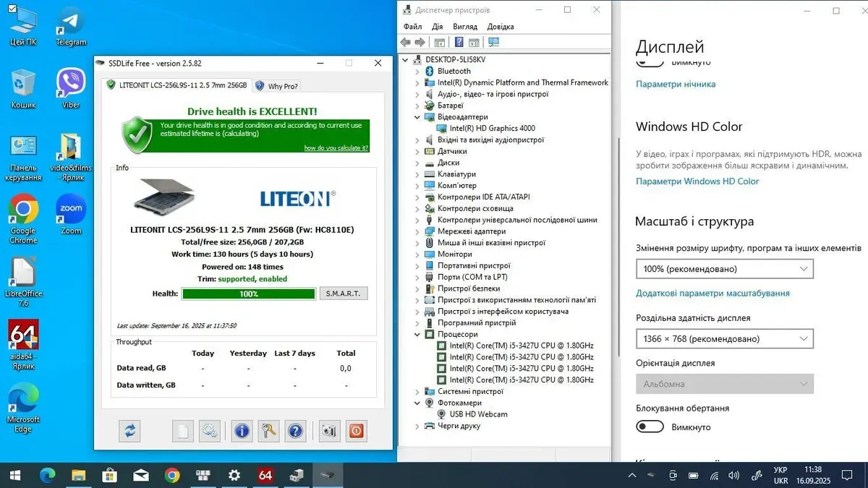This screenshot has width=868, height=488.
Task: Click the keys registration icon in SSDLife
Action: [269, 431]
